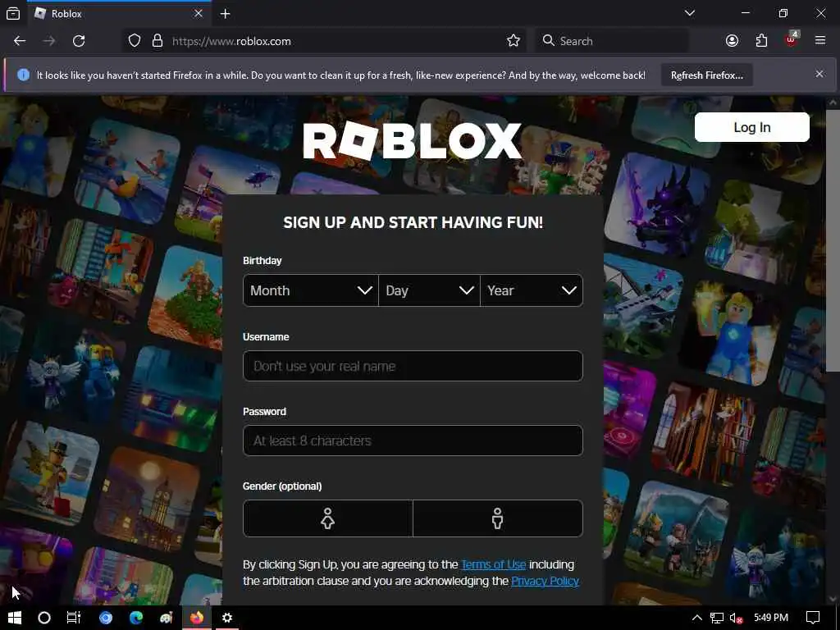
Task: Open Cortana search circle on taskbar
Action: [44, 618]
